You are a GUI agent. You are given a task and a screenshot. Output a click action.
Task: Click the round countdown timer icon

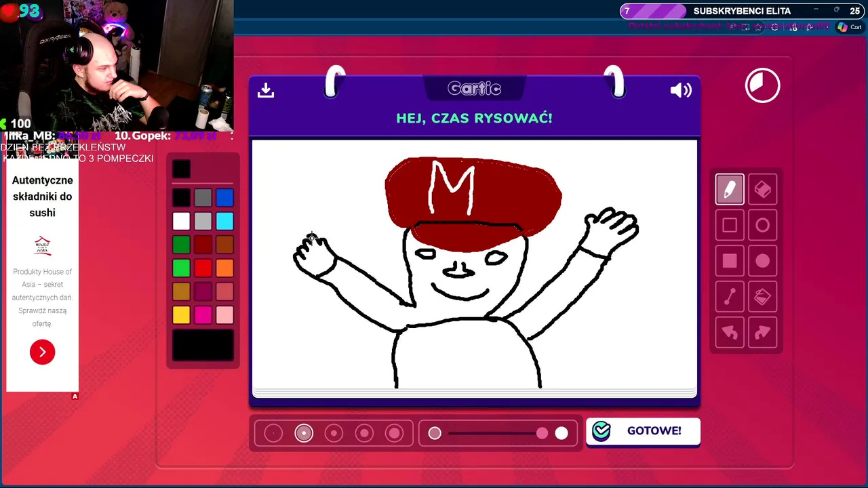762,85
